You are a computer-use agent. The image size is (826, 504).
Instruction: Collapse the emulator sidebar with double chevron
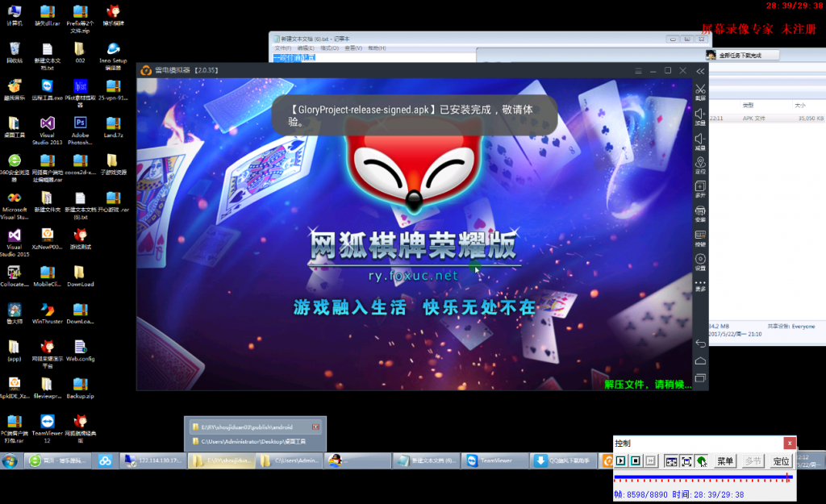(x=700, y=71)
